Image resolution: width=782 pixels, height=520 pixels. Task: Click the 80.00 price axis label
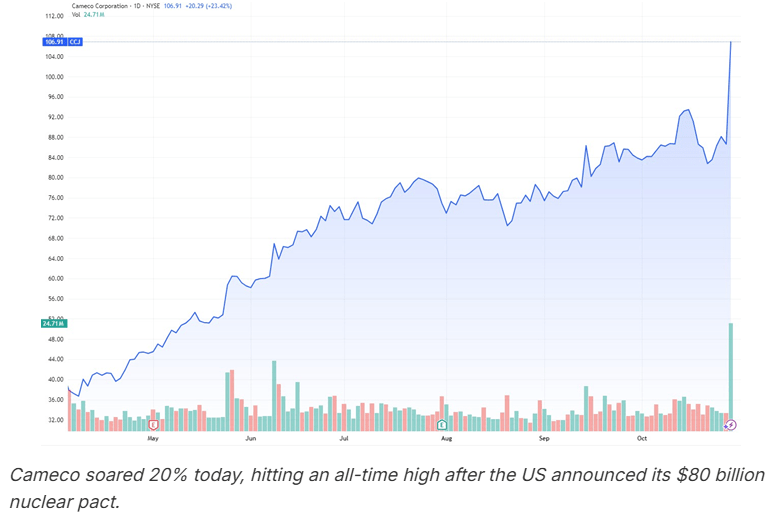click(x=54, y=178)
